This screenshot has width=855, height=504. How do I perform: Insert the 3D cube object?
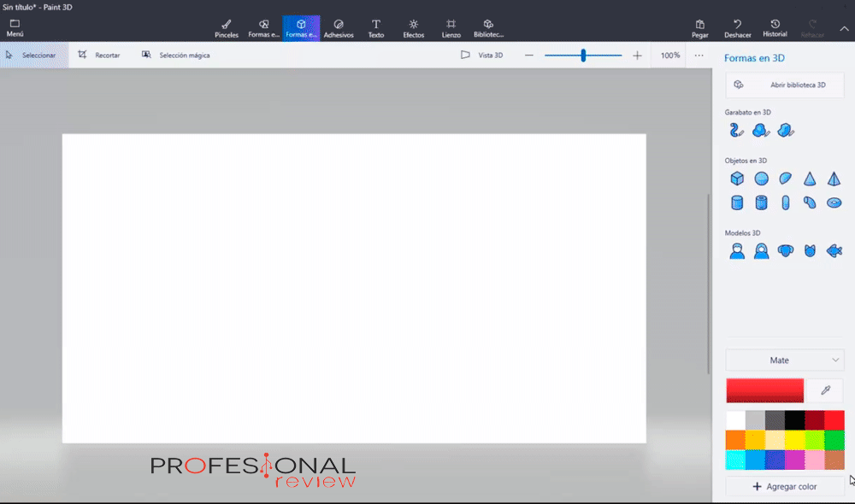point(737,179)
